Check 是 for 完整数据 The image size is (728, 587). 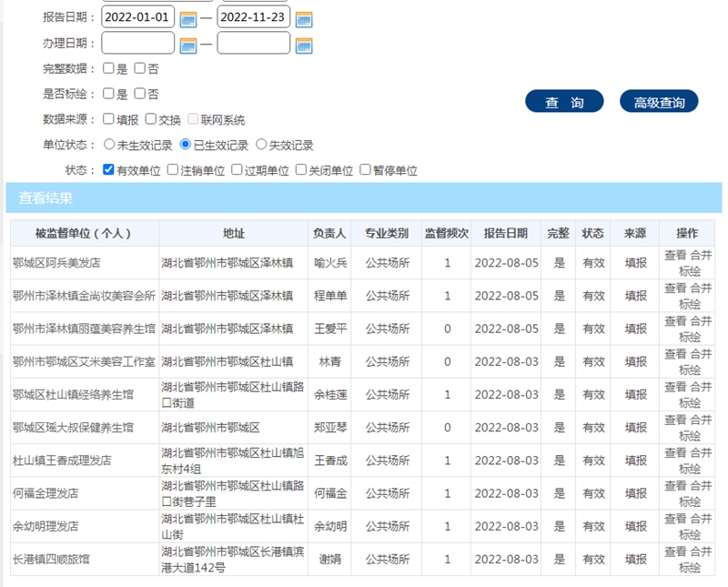coord(108,68)
